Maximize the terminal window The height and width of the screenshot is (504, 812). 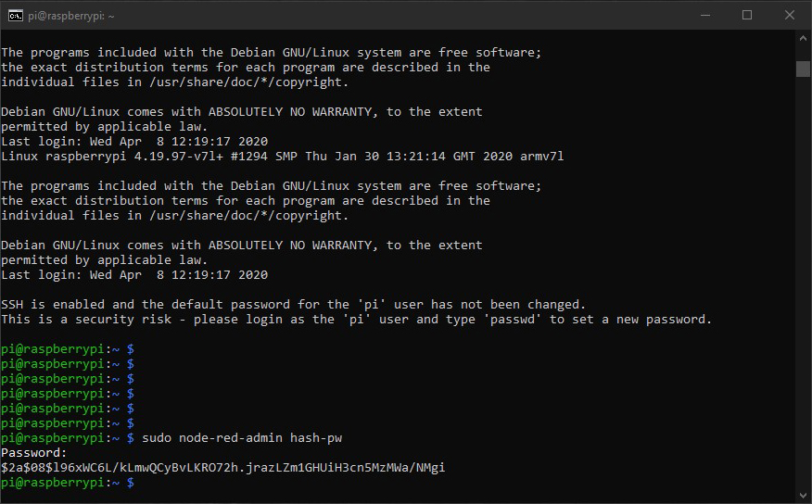coord(747,16)
